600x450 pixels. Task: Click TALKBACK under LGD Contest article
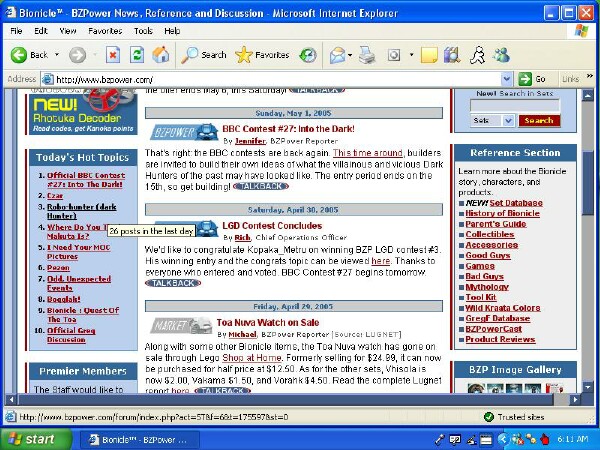point(173,283)
